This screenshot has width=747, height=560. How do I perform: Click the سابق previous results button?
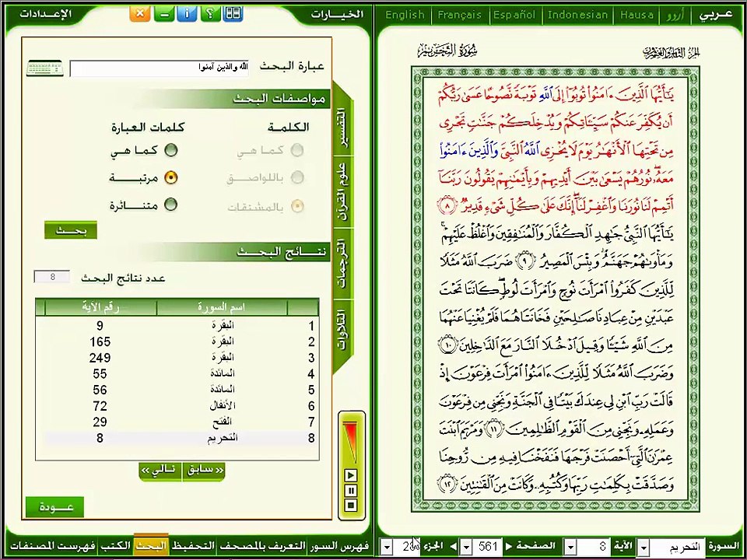click(204, 471)
